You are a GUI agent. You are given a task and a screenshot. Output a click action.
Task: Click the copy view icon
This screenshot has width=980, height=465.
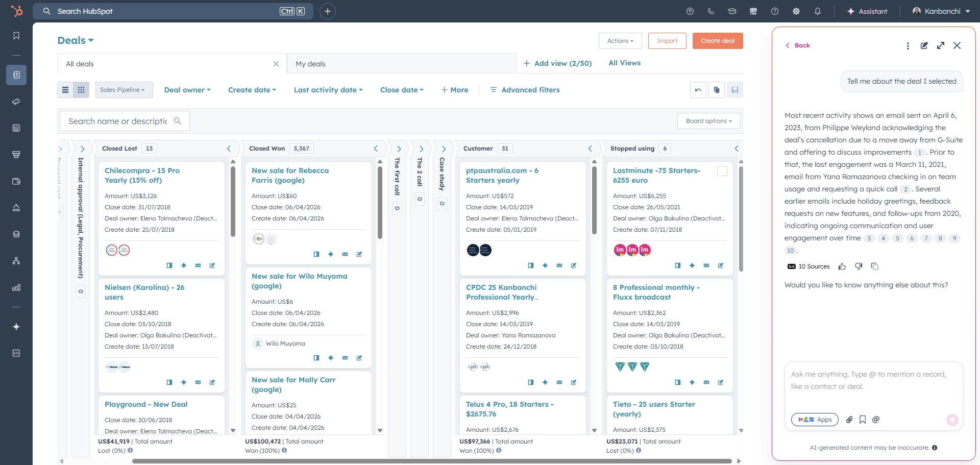(716, 90)
